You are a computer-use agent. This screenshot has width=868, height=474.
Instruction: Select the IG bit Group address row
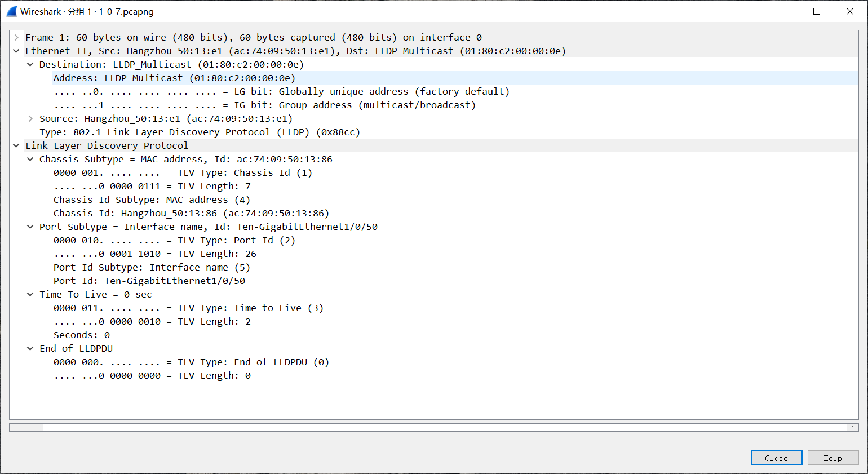tap(264, 105)
